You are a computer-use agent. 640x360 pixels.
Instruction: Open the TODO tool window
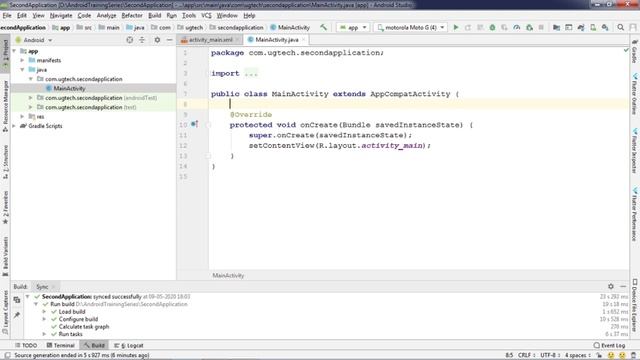click(x=26, y=345)
